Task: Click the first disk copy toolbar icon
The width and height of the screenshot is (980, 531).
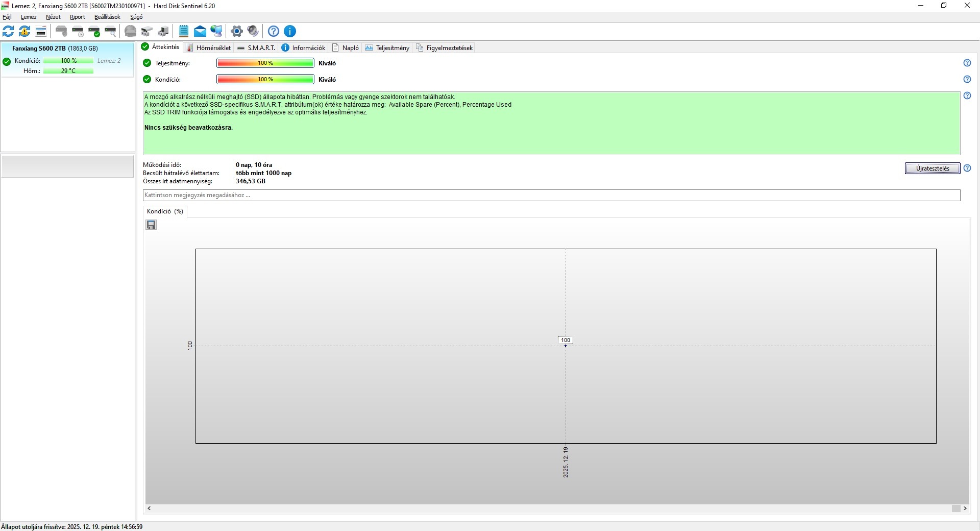Action: [x=147, y=31]
